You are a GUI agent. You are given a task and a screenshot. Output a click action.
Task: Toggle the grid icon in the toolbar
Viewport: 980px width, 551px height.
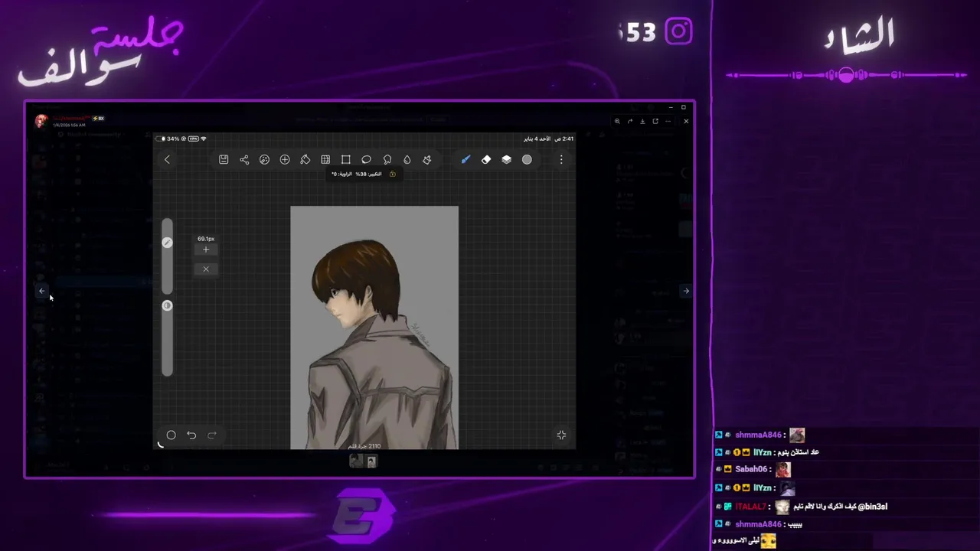[325, 159]
